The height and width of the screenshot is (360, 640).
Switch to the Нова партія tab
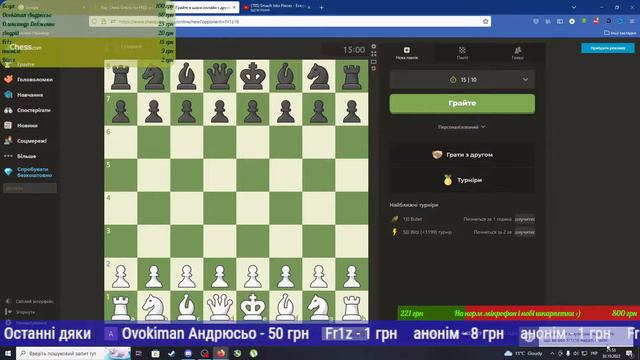point(407,53)
